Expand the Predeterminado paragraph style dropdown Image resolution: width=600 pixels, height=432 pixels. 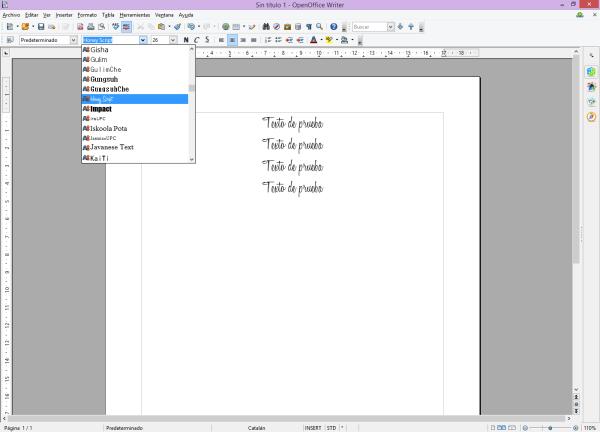73,40
